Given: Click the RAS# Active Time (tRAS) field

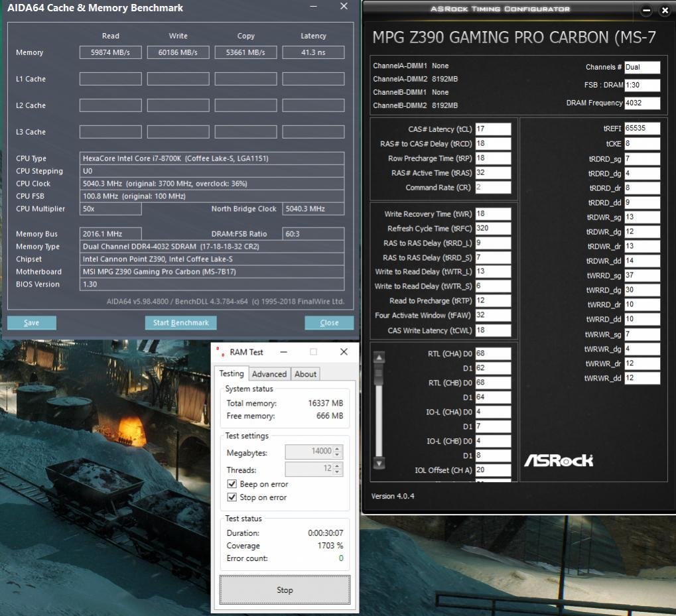Looking at the screenshot, I should [493, 173].
